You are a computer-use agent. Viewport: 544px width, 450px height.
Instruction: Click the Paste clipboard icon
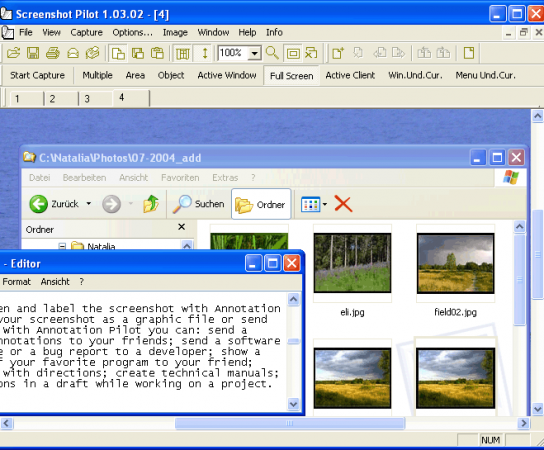tap(157, 53)
